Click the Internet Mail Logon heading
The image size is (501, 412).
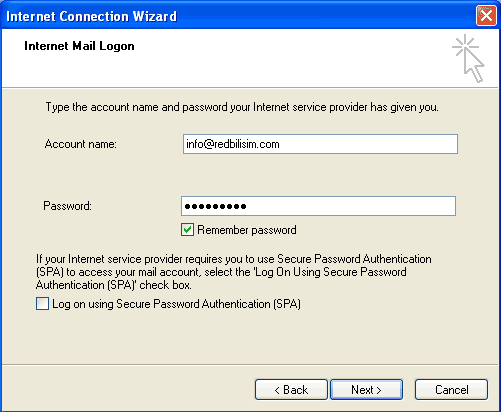point(79,46)
